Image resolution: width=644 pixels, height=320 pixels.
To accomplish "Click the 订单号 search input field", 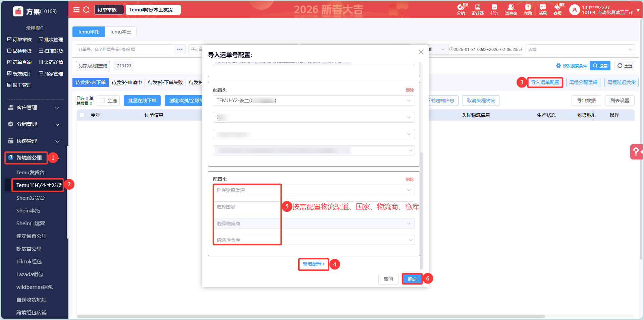I will click(125, 49).
